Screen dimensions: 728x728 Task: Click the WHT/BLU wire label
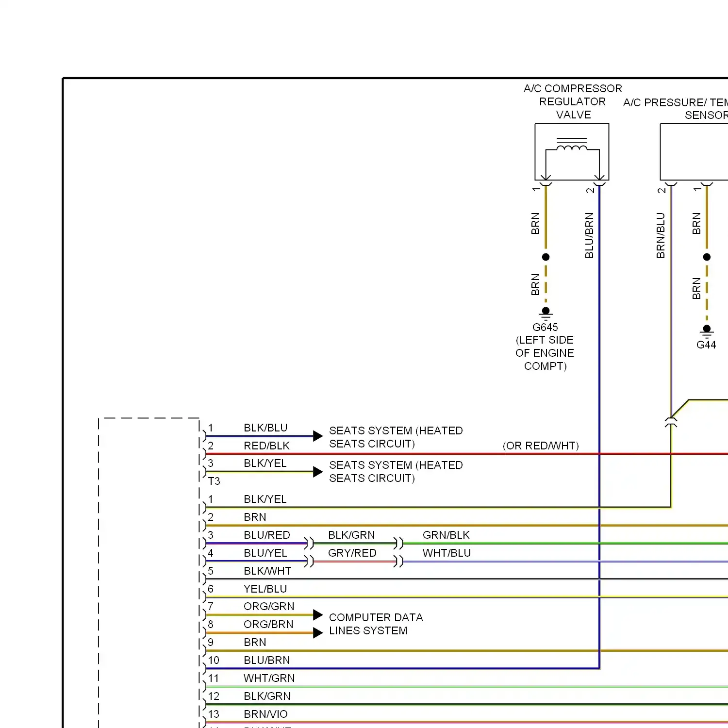click(447, 553)
